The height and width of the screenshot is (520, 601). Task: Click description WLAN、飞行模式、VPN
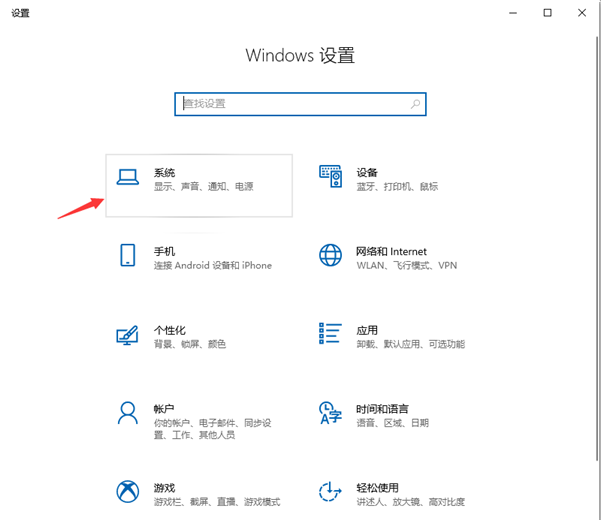407,266
